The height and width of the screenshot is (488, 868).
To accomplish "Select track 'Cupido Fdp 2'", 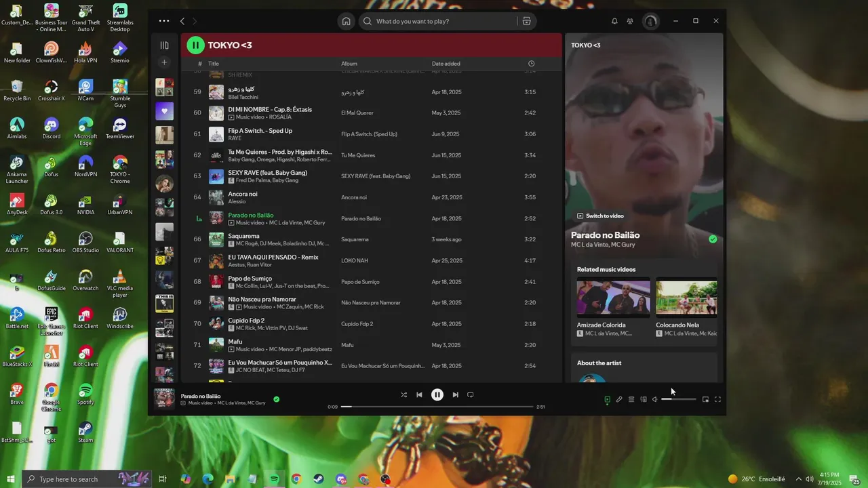I will pyautogui.click(x=371, y=324).
